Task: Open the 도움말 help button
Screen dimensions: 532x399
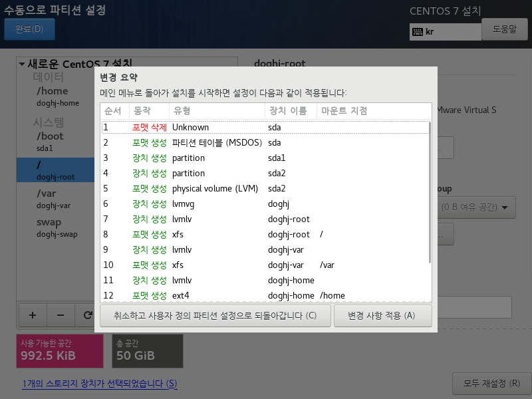Action: [x=505, y=29]
